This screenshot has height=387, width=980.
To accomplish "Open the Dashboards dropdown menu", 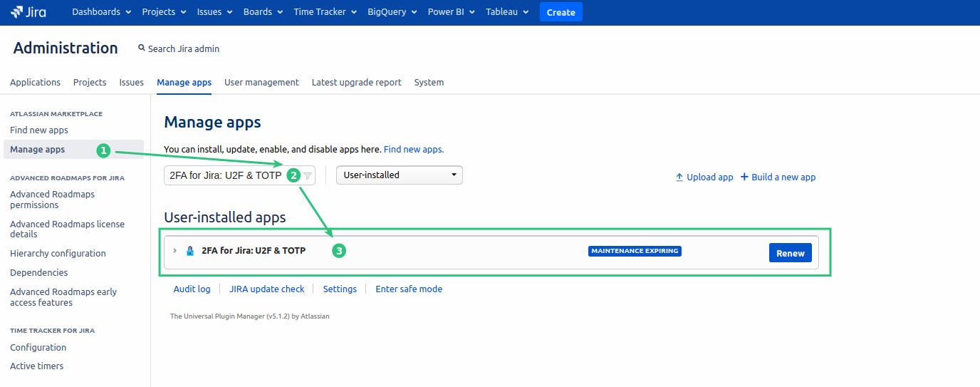I will [101, 12].
